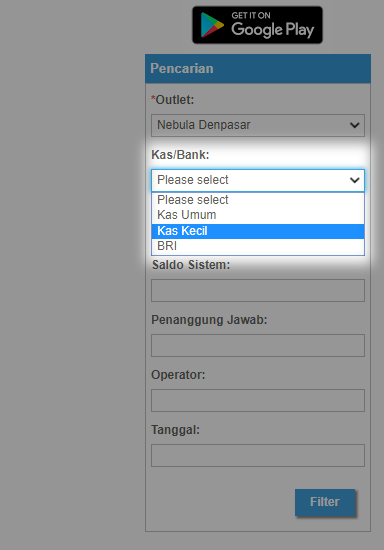The height and width of the screenshot is (550, 384).
Task: Click the Penanggung Jawab label text
Action: (x=209, y=320)
